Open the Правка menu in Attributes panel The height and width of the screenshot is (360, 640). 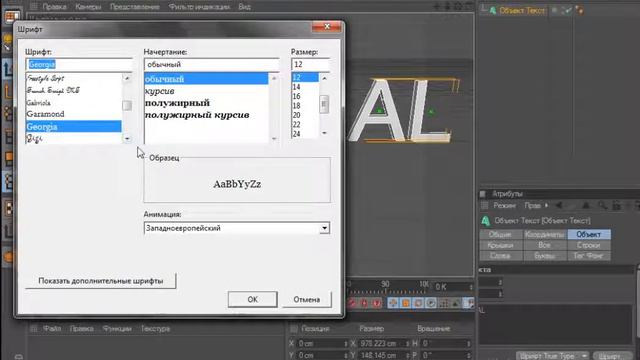pos(533,205)
